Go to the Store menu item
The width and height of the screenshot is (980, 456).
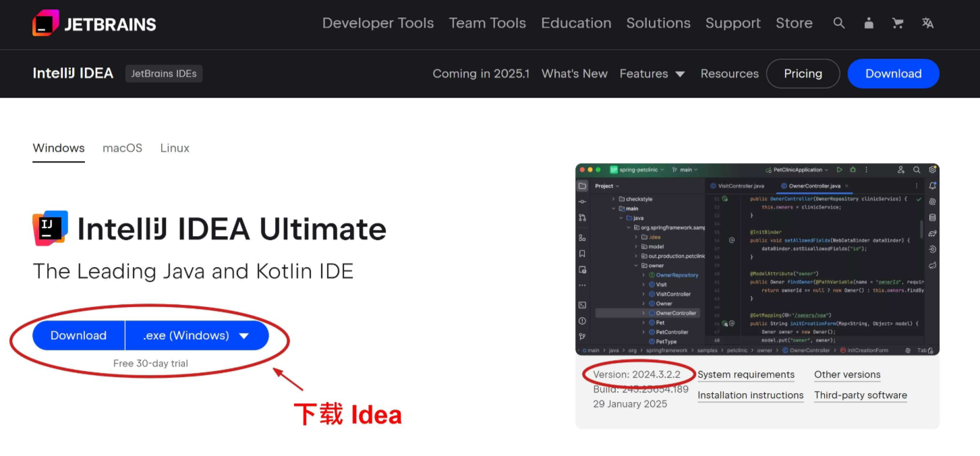(794, 23)
